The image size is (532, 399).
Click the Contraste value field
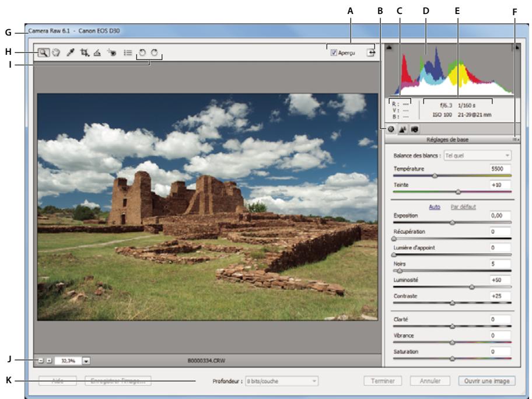(500, 296)
